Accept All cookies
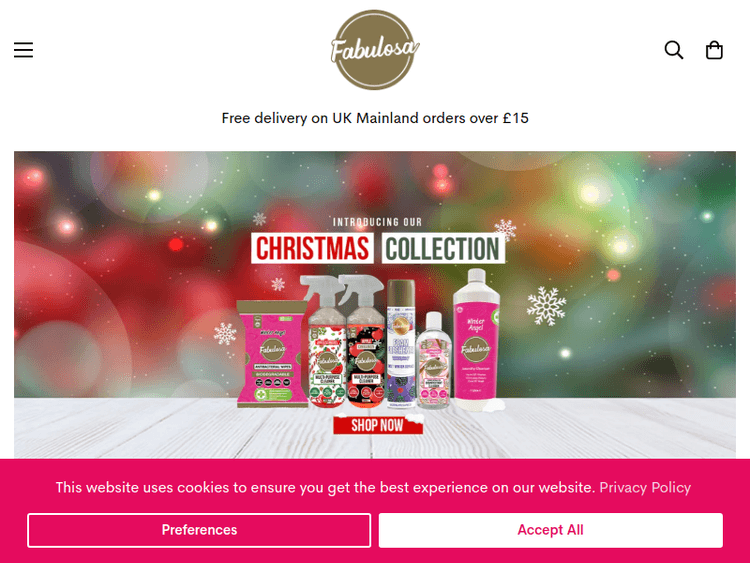750x563 pixels. point(551,530)
